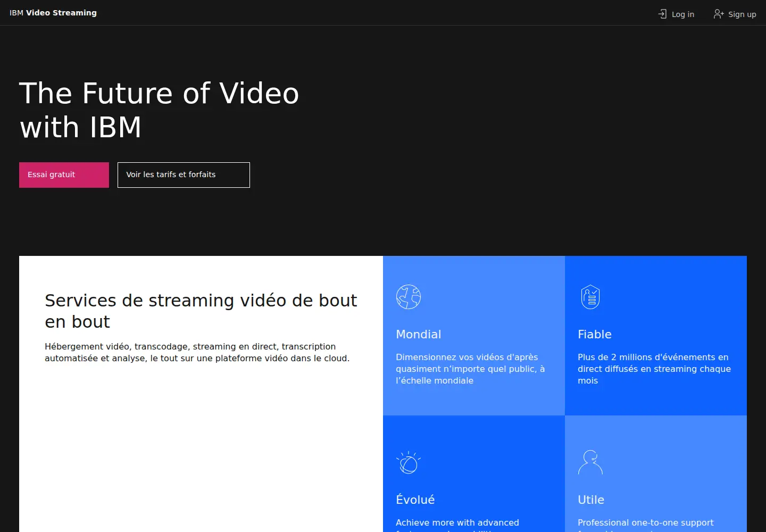Click 'Plus de 2 millions d'événements' description

click(x=654, y=369)
